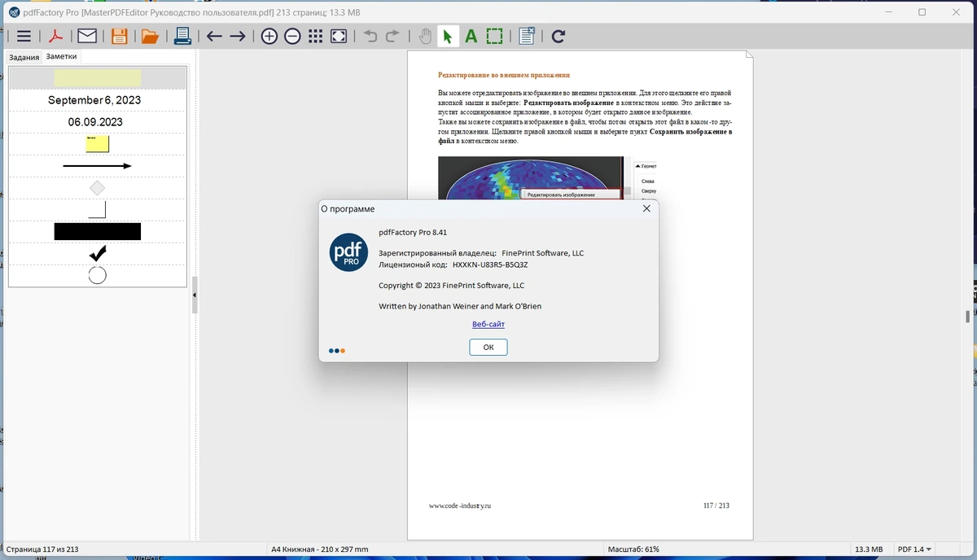The height and width of the screenshot is (560, 977).
Task: Click the license code HXXKN-U83R5-B5Q3Z
Action: coord(490,265)
